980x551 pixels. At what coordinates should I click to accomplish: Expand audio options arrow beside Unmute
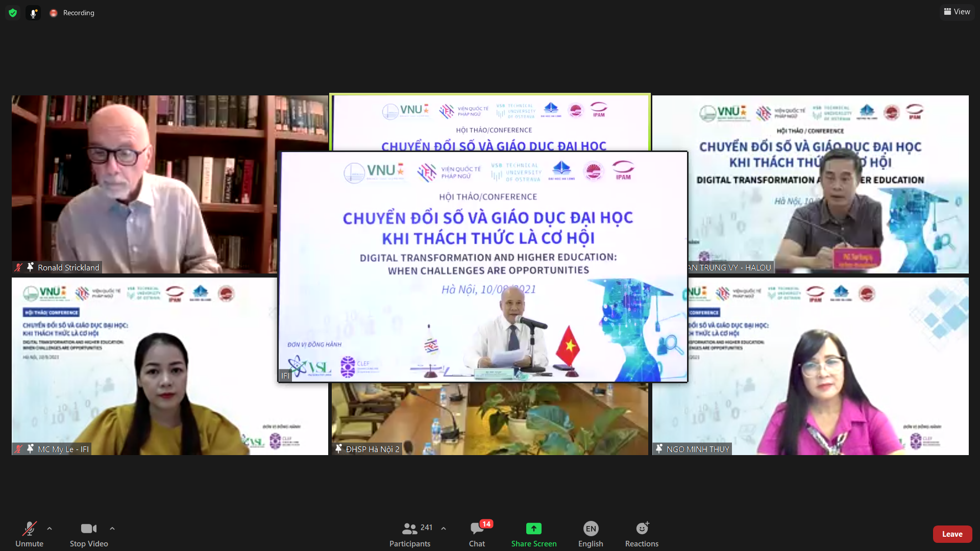(x=50, y=529)
